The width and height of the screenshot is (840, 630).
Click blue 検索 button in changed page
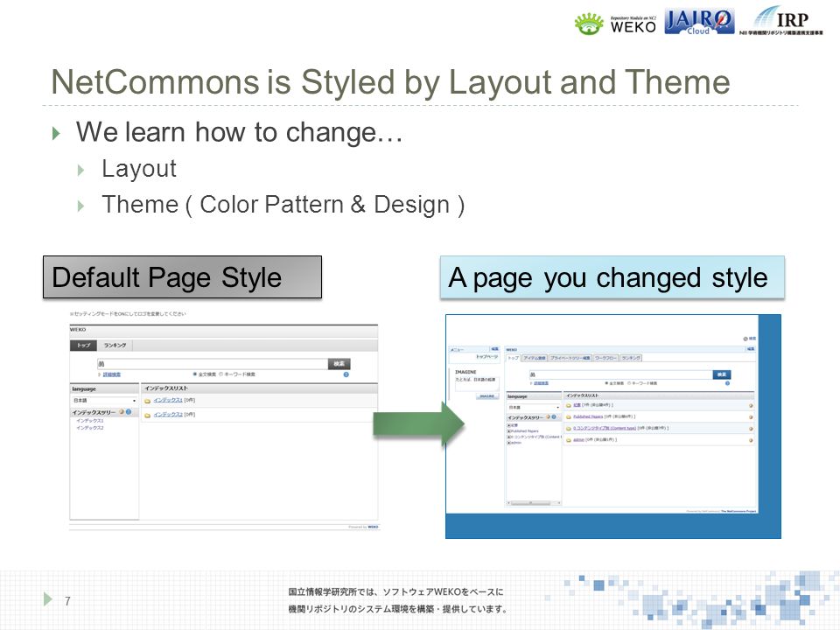click(722, 374)
